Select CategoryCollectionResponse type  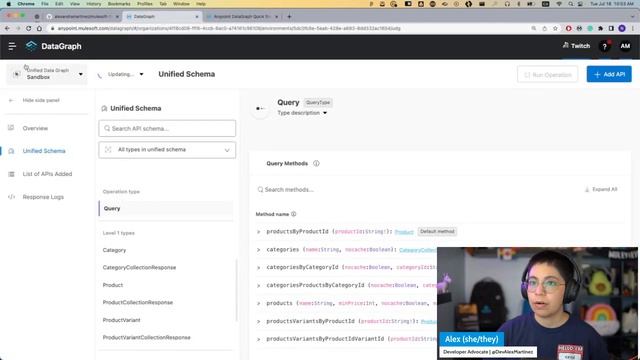(x=139, y=268)
